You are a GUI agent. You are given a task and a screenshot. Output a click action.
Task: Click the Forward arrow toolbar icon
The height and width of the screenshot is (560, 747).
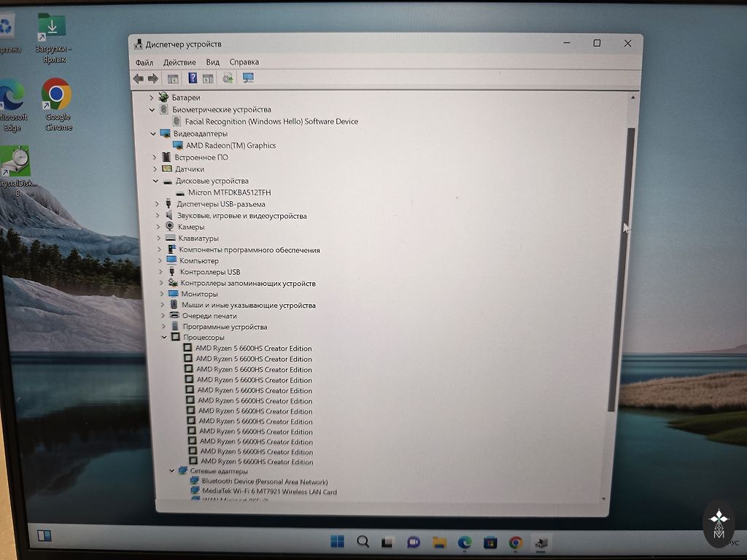153,79
